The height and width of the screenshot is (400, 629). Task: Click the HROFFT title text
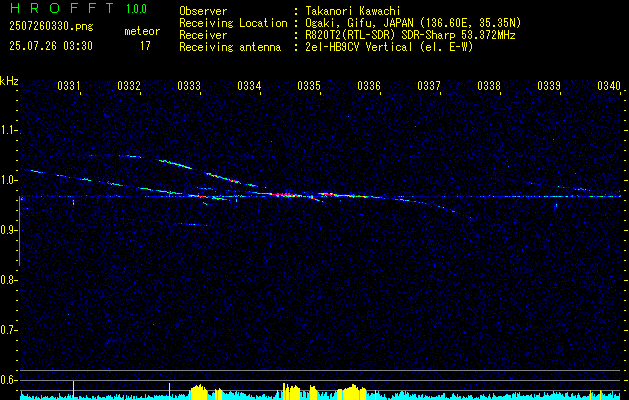(x=61, y=8)
